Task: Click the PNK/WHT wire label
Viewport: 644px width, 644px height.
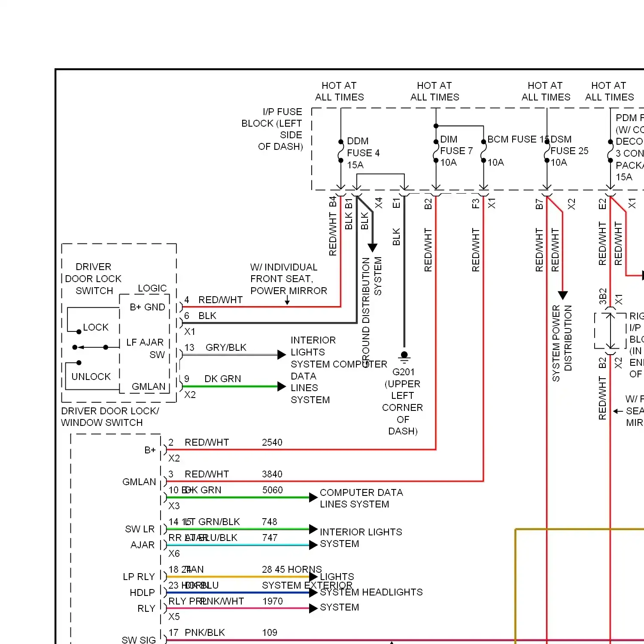Action: (222, 601)
